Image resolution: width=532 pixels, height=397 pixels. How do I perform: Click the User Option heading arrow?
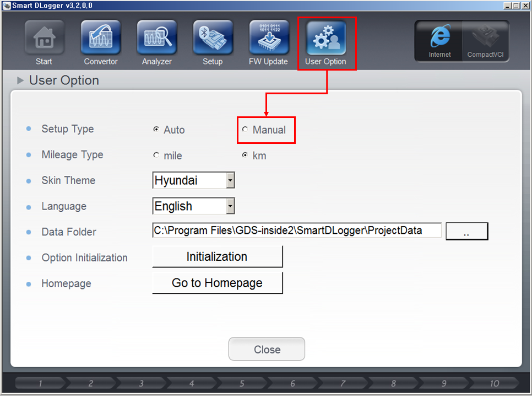point(20,81)
